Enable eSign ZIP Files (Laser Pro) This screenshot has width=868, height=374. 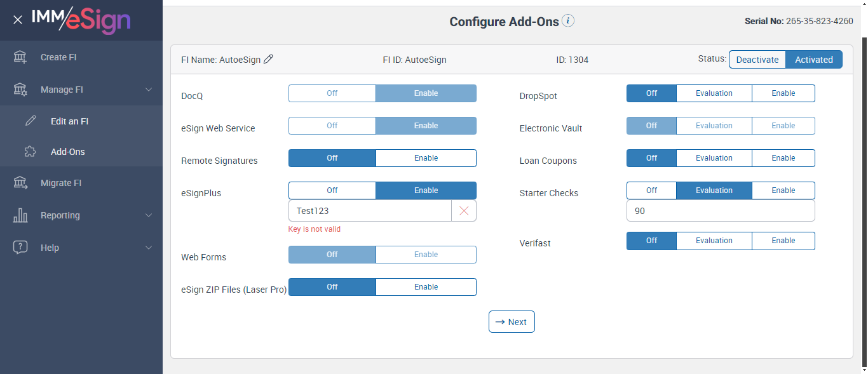coord(426,287)
